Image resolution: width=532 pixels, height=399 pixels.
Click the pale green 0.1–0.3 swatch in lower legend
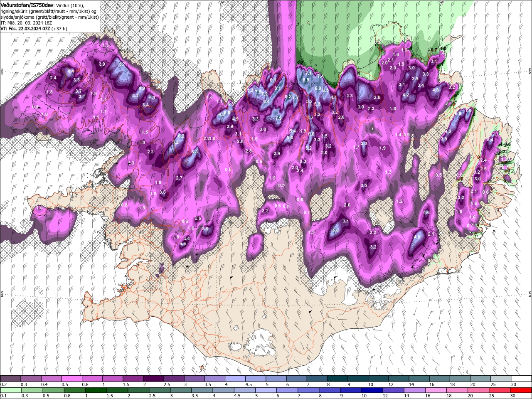click(11, 390)
